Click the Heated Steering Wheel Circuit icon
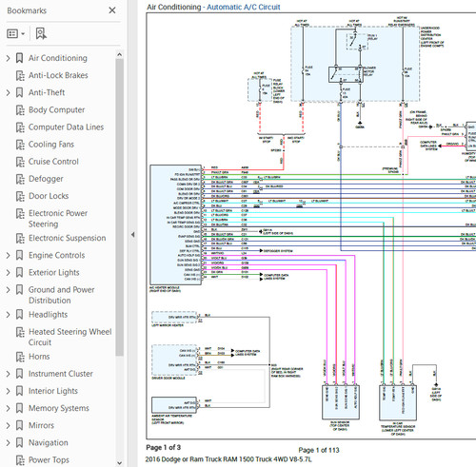The height and width of the screenshot is (467, 476). [20, 332]
